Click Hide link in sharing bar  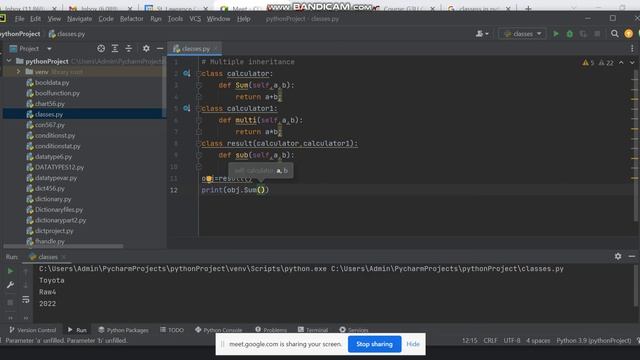(x=413, y=344)
